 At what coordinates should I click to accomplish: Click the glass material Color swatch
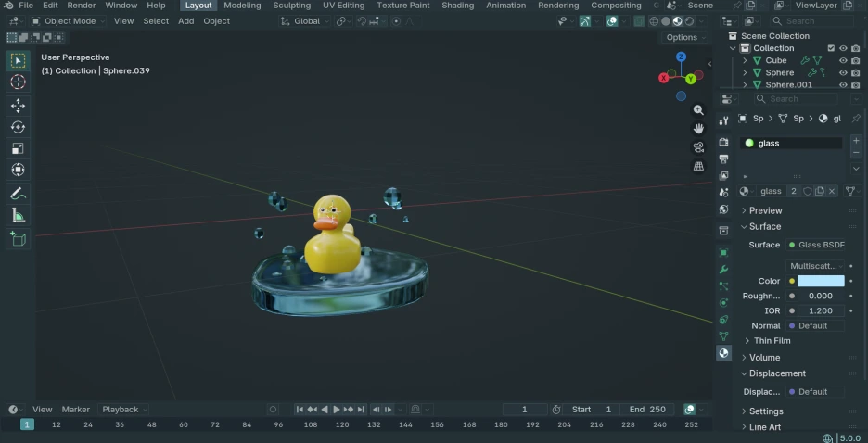(x=821, y=281)
